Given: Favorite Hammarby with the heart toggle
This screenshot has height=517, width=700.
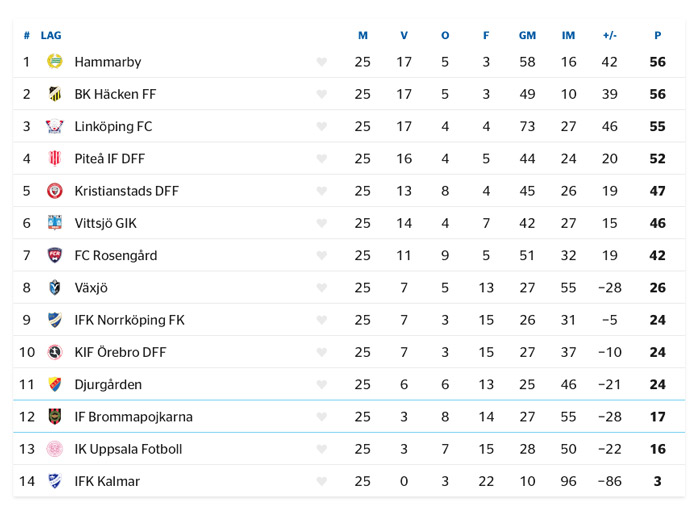Looking at the screenshot, I should coord(321,62).
